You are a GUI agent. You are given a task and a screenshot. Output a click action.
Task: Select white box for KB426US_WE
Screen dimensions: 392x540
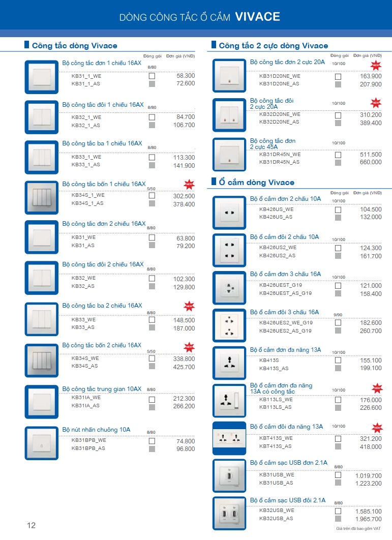(338, 209)
